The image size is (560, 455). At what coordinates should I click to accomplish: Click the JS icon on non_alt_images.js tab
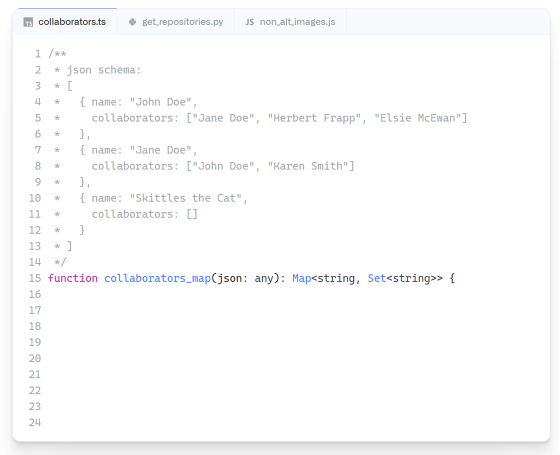[x=250, y=22]
